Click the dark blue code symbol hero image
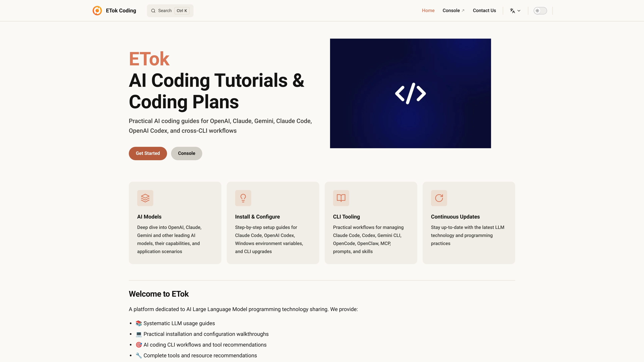Image resolution: width=644 pixels, height=362 pixels. click(x=411, y=93)
